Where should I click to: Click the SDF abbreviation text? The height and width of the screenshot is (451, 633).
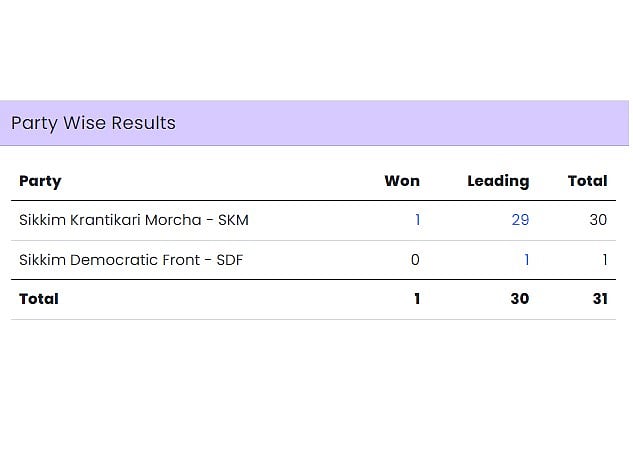[230, 260]
